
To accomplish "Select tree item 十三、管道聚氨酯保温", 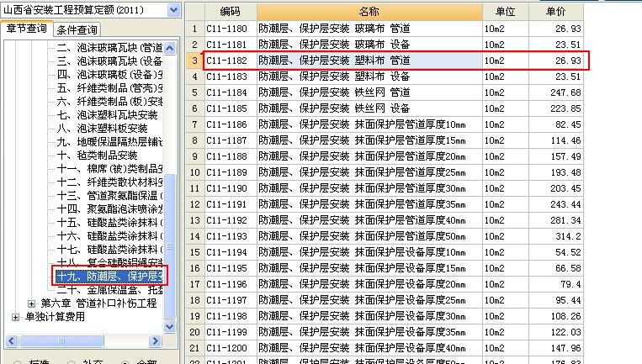I will click(x=109, y=196).
